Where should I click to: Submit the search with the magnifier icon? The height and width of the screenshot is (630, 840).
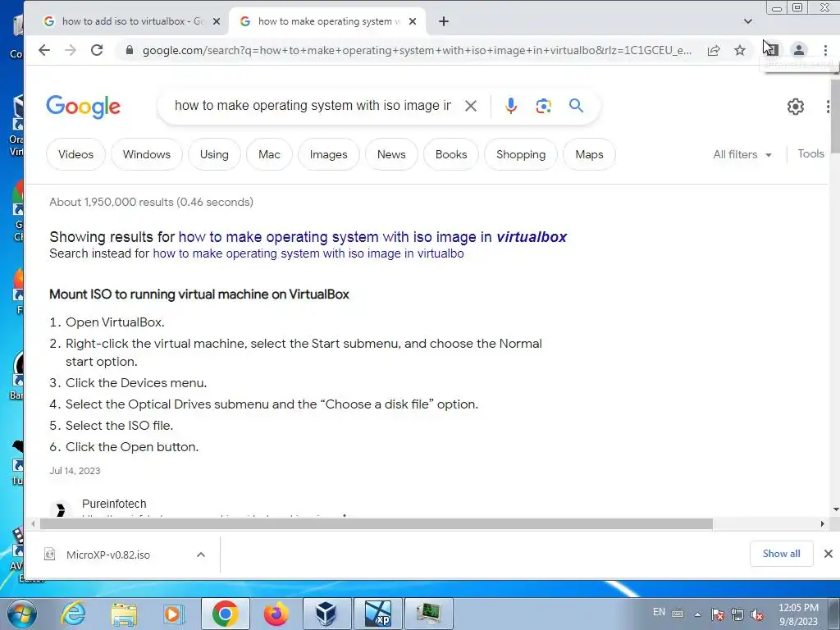(x=577, y=106)
